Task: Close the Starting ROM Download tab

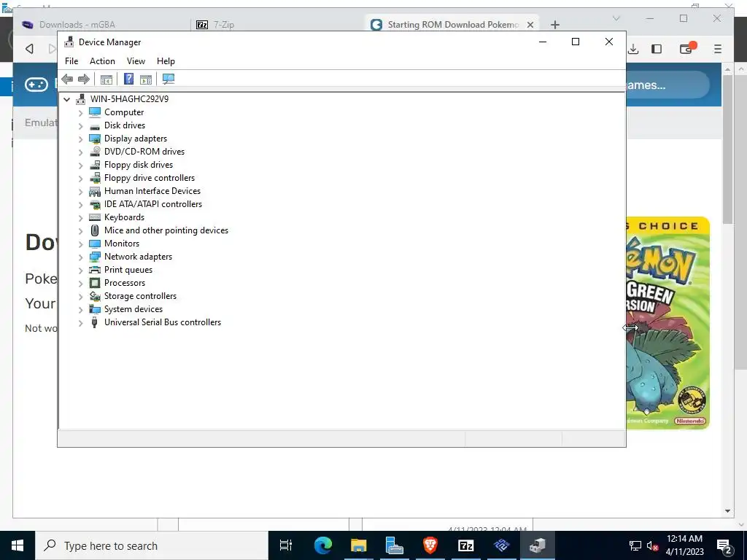Action: (530, 25)
